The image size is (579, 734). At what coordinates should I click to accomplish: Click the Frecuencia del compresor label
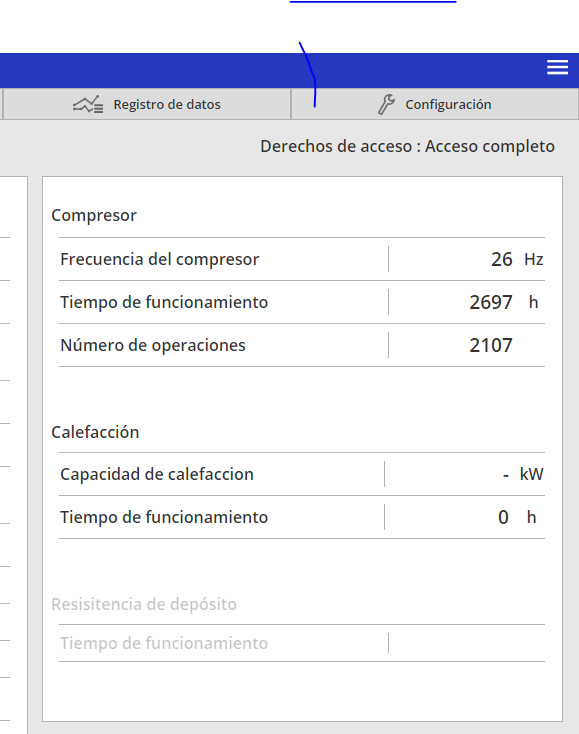(x=160, y=259)
